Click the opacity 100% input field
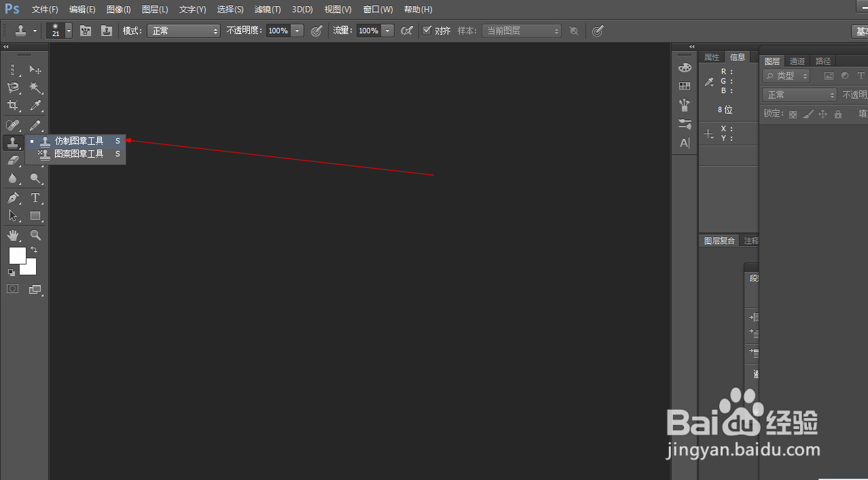This screenshot has height=480, width=868. tap(278, 31)
